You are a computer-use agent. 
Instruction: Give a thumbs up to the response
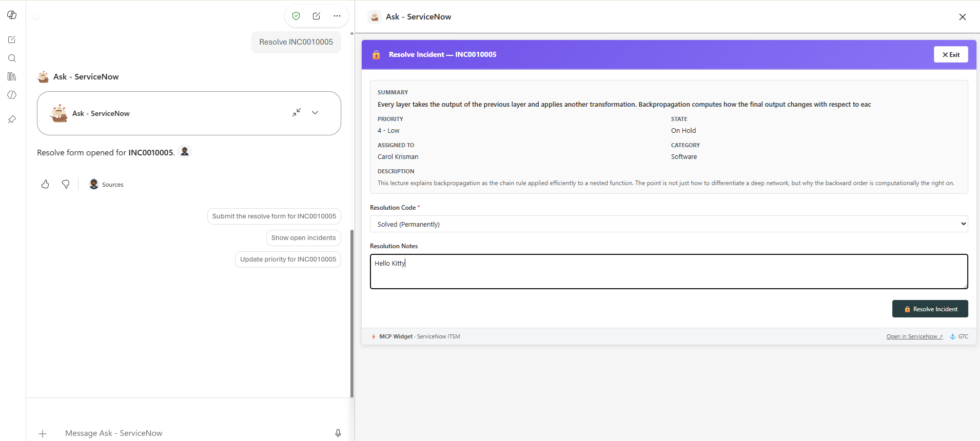45,184
